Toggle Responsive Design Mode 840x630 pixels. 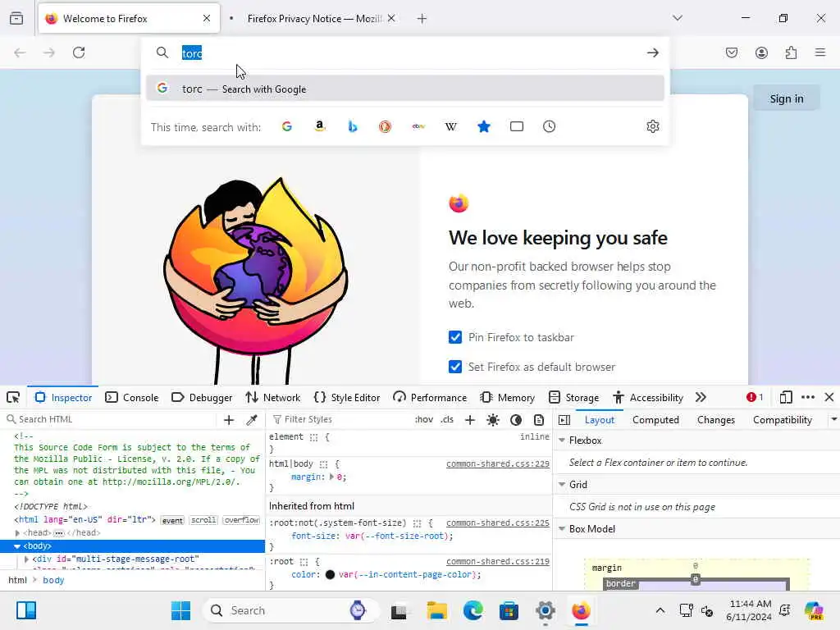point(785,398)
